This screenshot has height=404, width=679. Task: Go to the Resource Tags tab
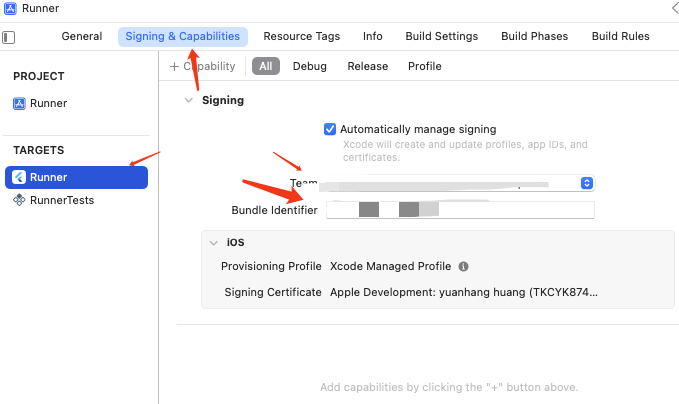301,36
